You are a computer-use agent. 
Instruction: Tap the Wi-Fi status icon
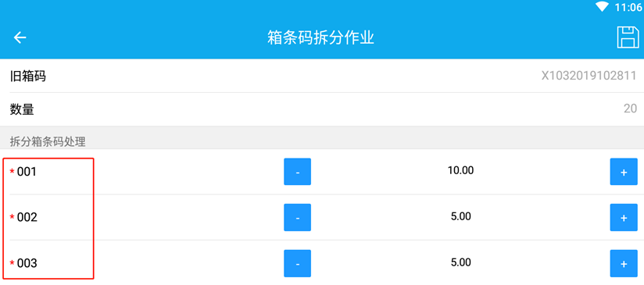point(603,7)
